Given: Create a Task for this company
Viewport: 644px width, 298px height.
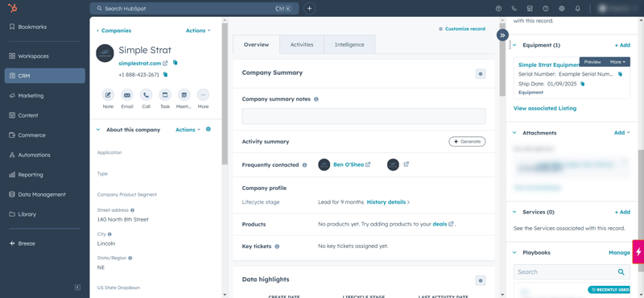Looking at the screenshot, I should pos(165,95).
